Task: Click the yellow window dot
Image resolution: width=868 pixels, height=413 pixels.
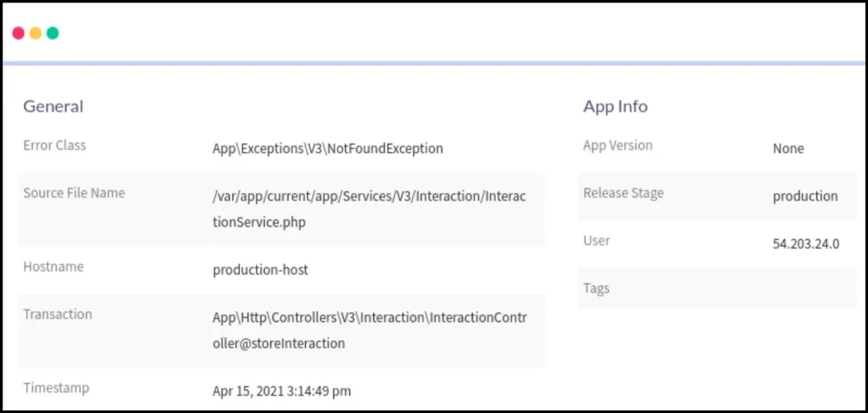Action: (x=35, y=33)
